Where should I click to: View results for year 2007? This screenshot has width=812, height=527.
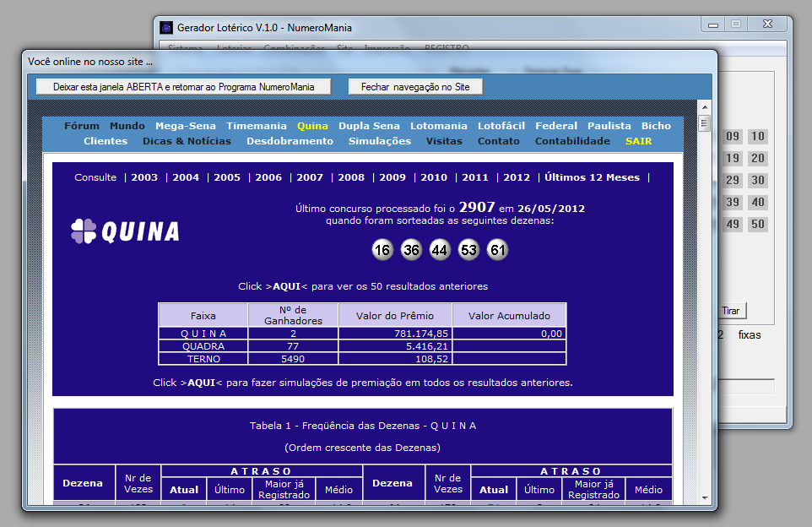[x=310, y=177]
